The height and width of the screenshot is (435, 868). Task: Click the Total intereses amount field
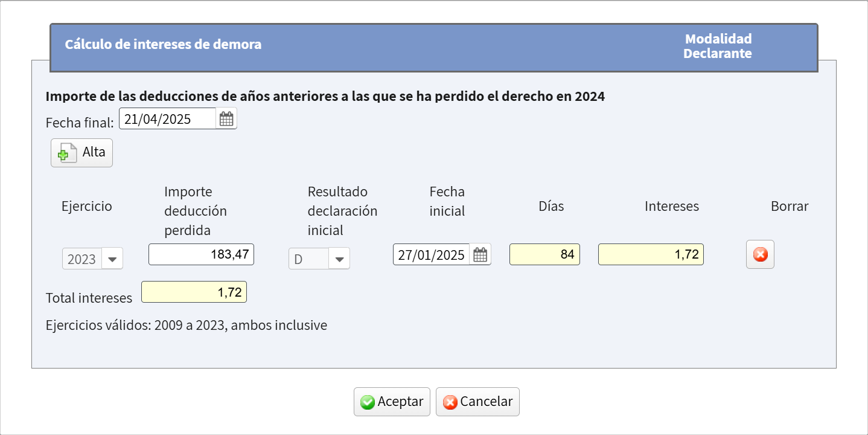point(194,292)
